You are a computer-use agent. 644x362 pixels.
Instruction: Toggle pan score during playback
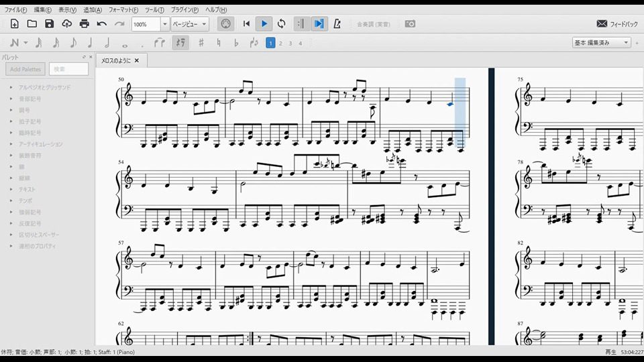[319, 24]
